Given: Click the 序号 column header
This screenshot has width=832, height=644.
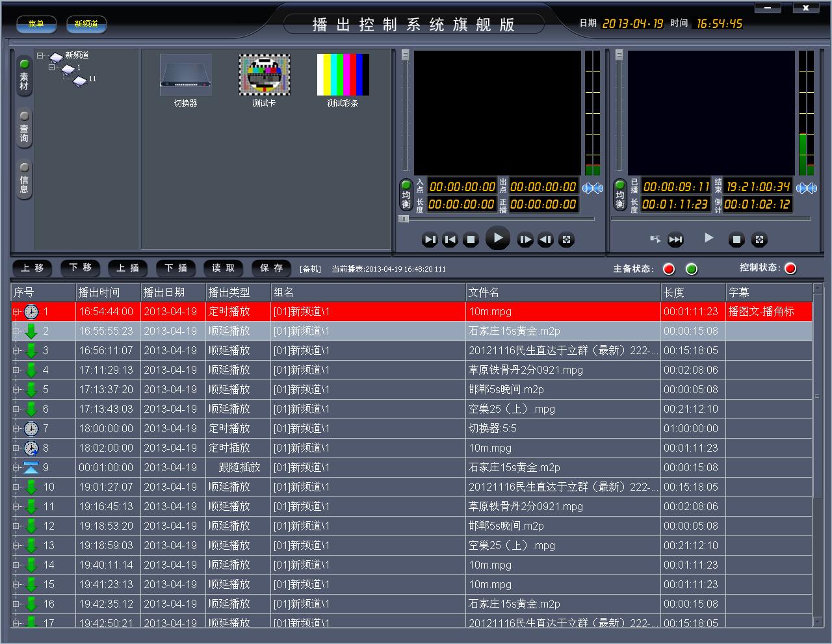Looking at the screenshot, I should click(43, 292).
